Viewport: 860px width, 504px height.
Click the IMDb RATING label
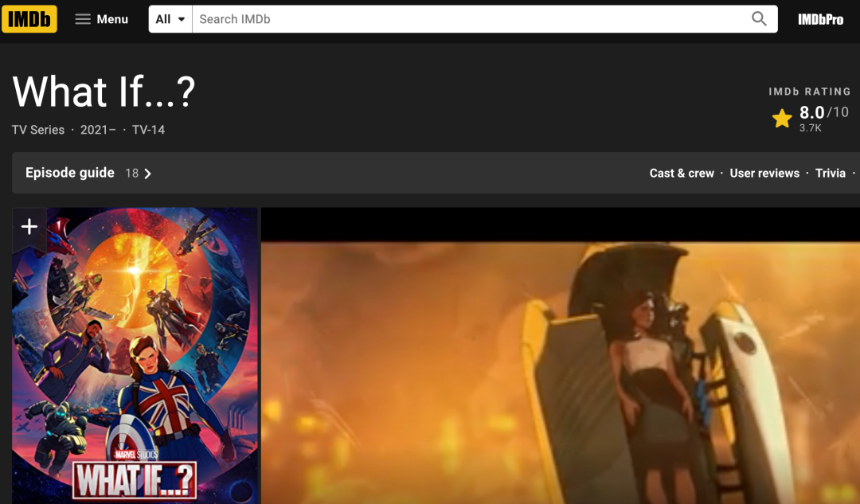click(810, 92)
